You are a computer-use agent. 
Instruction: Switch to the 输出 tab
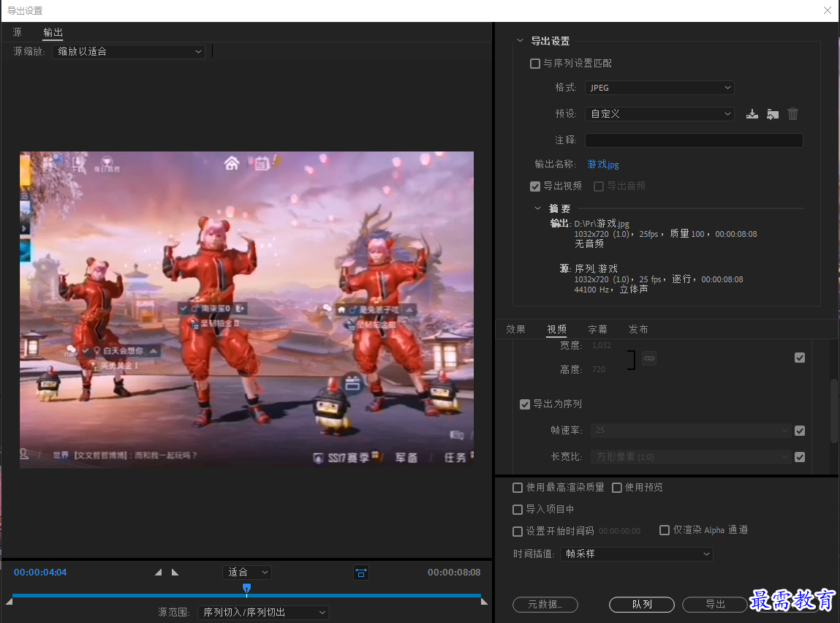(x=53, y=32)
